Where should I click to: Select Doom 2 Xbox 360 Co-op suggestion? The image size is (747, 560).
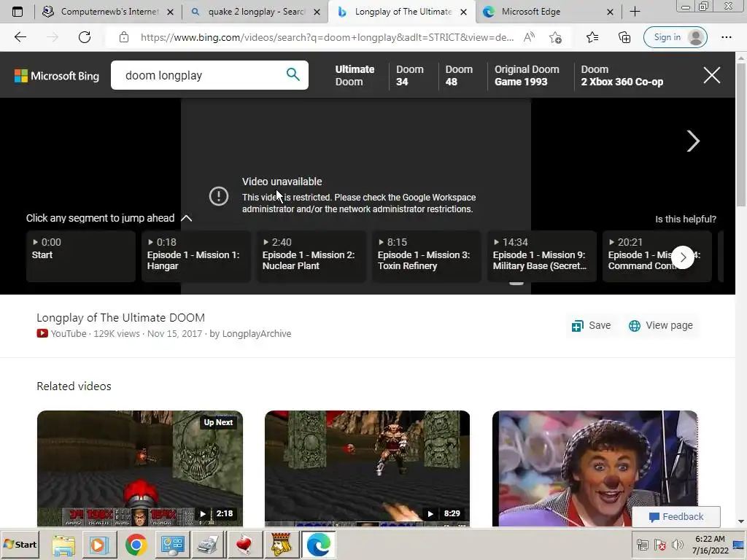622,75
